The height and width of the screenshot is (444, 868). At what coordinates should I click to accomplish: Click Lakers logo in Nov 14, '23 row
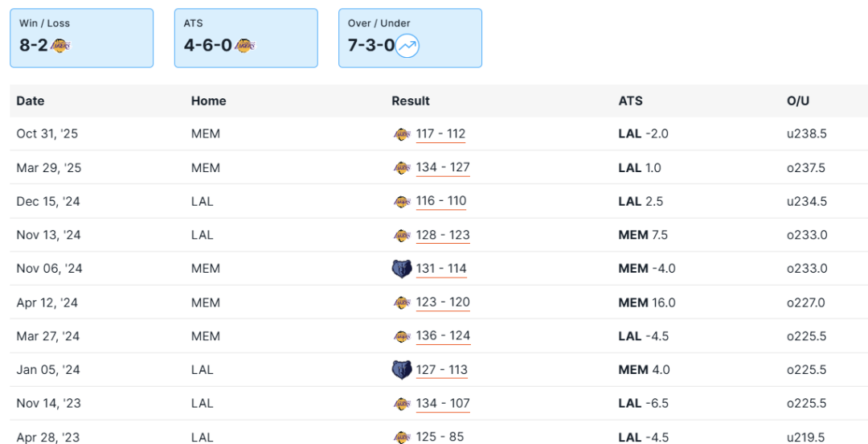pyautogui.click(x=402, y=404)
